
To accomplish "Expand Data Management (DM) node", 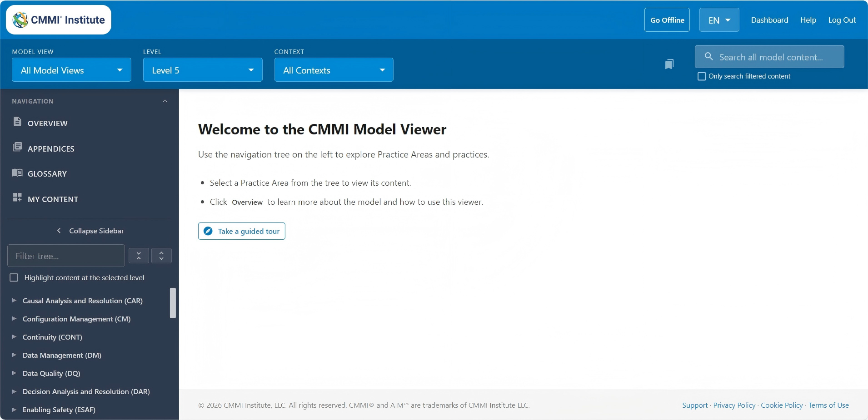I will (14, 355).
